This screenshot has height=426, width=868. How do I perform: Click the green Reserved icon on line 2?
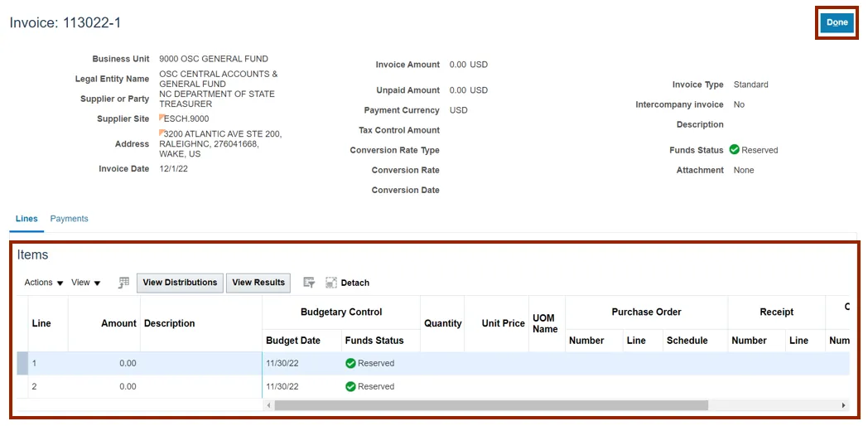tap(350, 386)
